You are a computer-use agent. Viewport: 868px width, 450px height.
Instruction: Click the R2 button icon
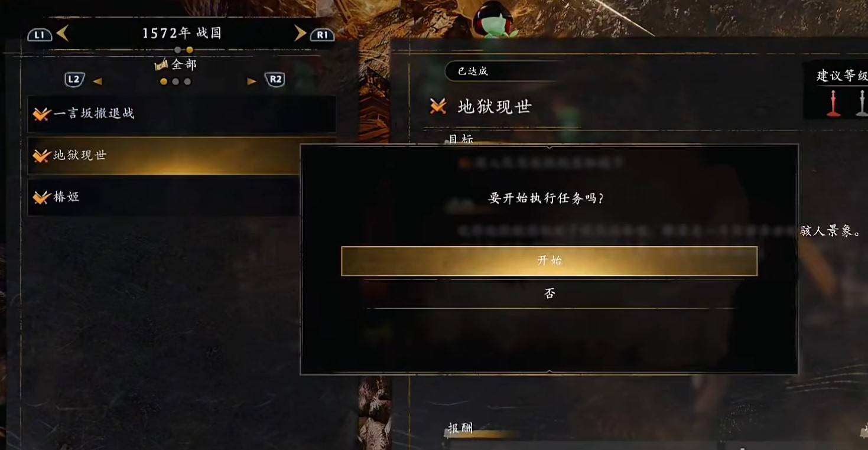[275, 79]
